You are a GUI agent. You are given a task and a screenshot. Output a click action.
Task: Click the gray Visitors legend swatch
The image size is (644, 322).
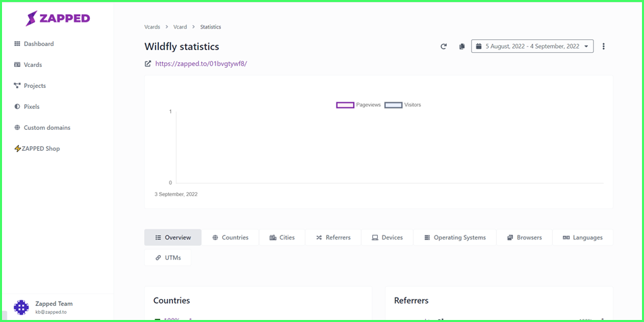(x=393, y=105)
